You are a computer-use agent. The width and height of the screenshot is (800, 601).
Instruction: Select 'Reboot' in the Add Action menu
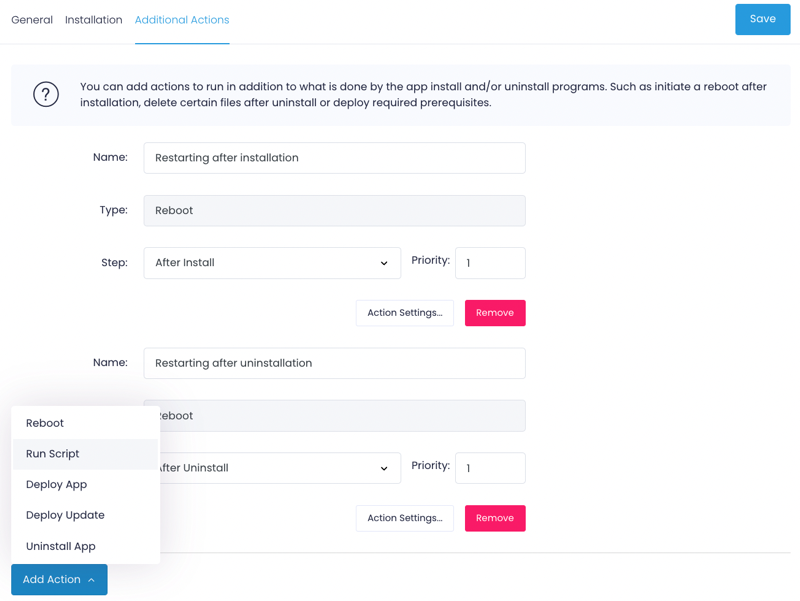pos(44,422)
